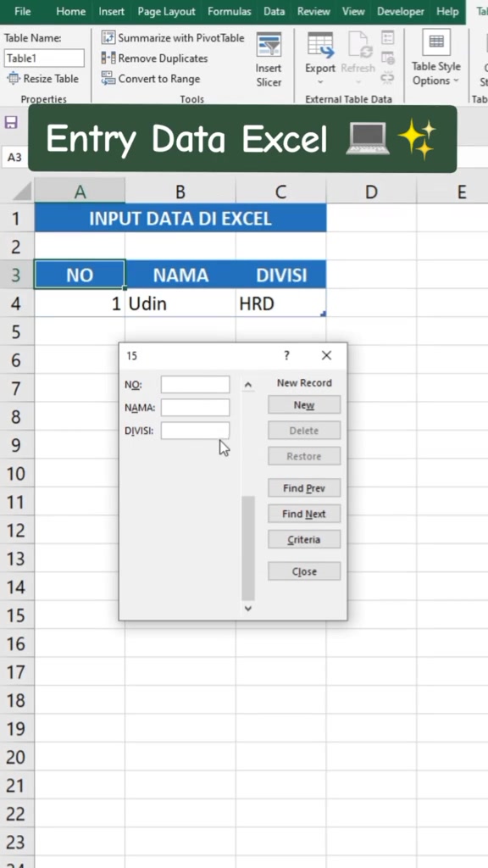Open the Formulas ribbon tab

point(229,12)
